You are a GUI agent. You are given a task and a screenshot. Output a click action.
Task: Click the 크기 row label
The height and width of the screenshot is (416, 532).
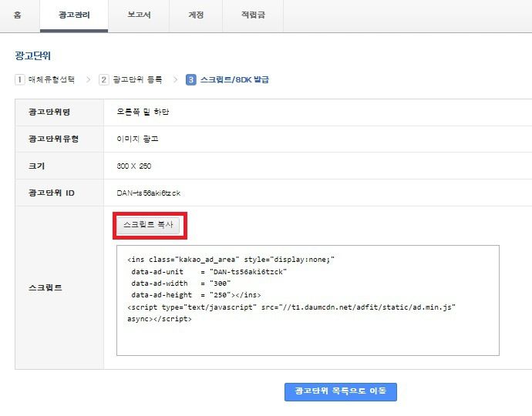[x=37, y=166]
